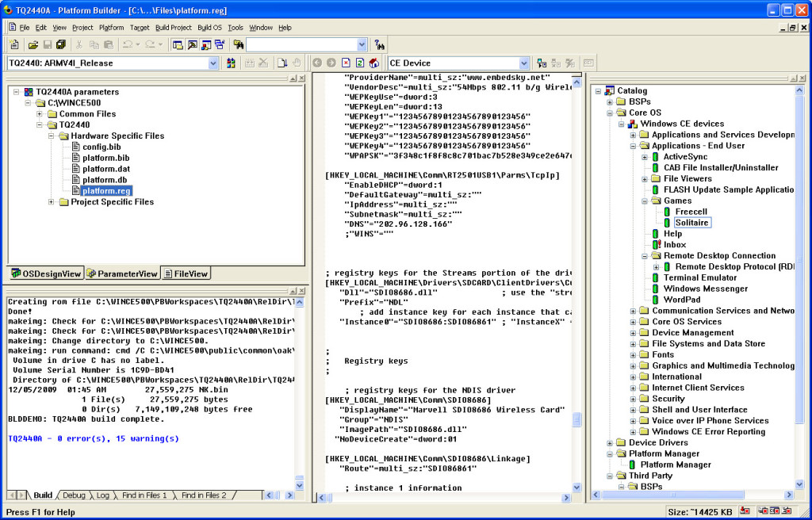Toggle the Output window toolbar icon
812x520 pixels.
[x=192, y=44]
